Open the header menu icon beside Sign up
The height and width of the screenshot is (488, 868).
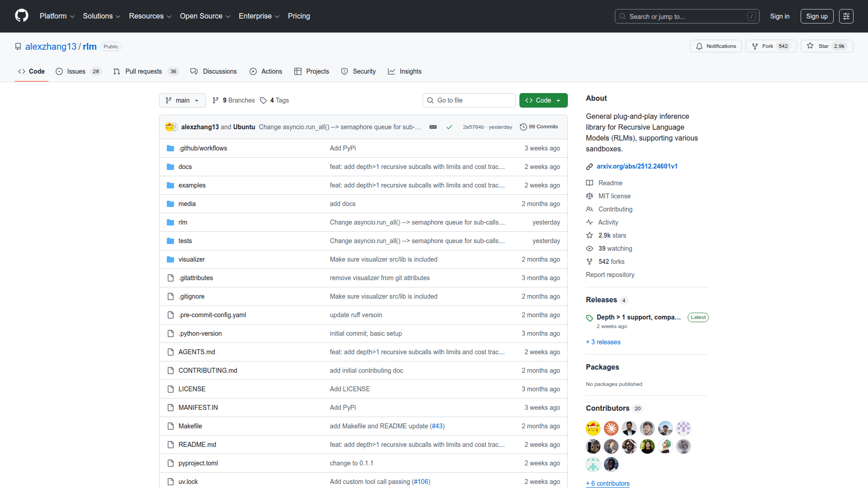pos(846,16)
